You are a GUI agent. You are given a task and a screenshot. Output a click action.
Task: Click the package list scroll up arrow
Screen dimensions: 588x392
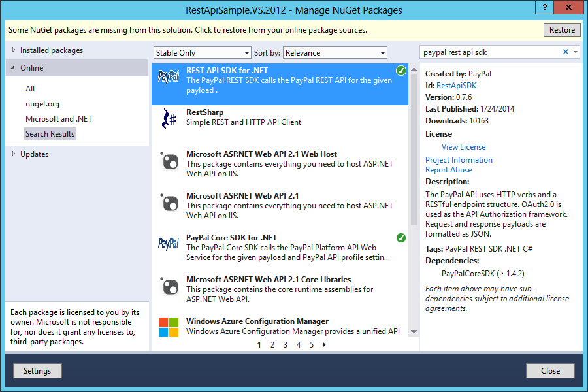pyautogui.click(x=414, y=69)
